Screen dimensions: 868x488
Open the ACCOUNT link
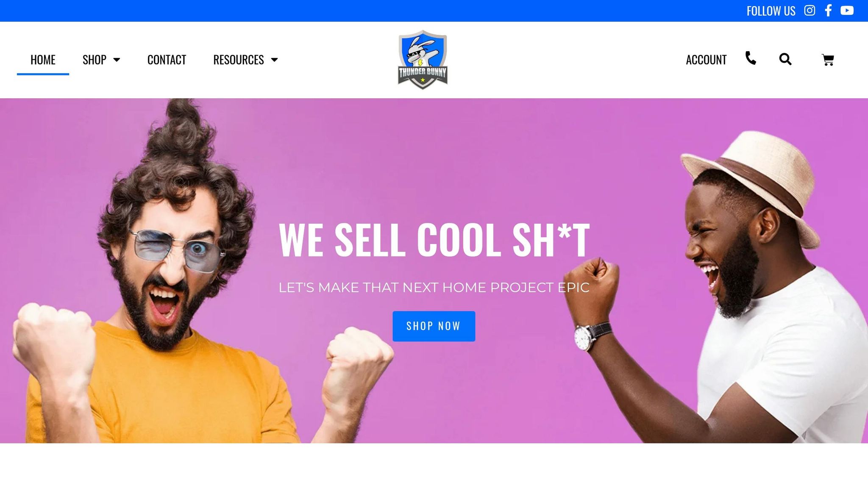point(706,60)
